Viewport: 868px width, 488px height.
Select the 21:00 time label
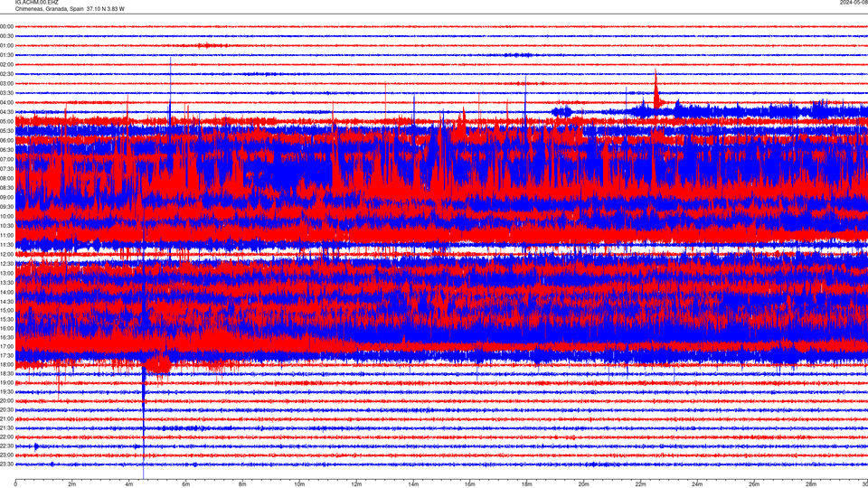pos(6,418)
